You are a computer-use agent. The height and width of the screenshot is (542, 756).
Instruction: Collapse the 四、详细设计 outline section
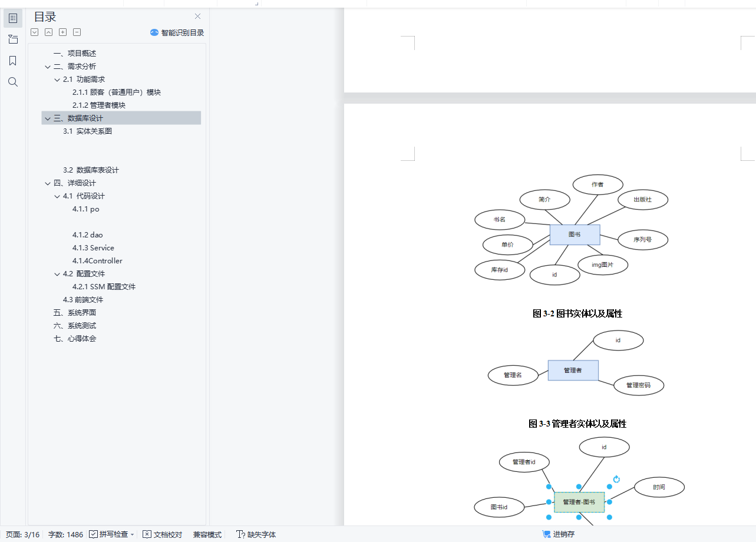(47, 183)
